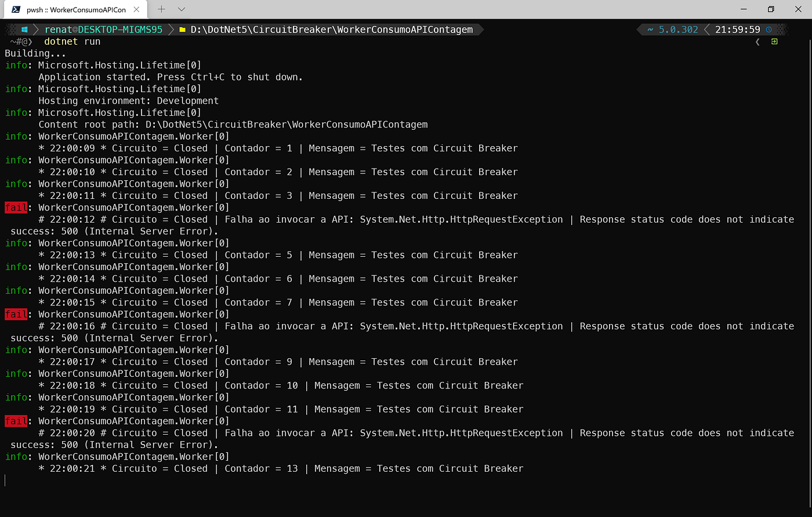Click the third red fail badge
Image resolution: width=812 pixels, height=517 pixels.
(16, 421)
